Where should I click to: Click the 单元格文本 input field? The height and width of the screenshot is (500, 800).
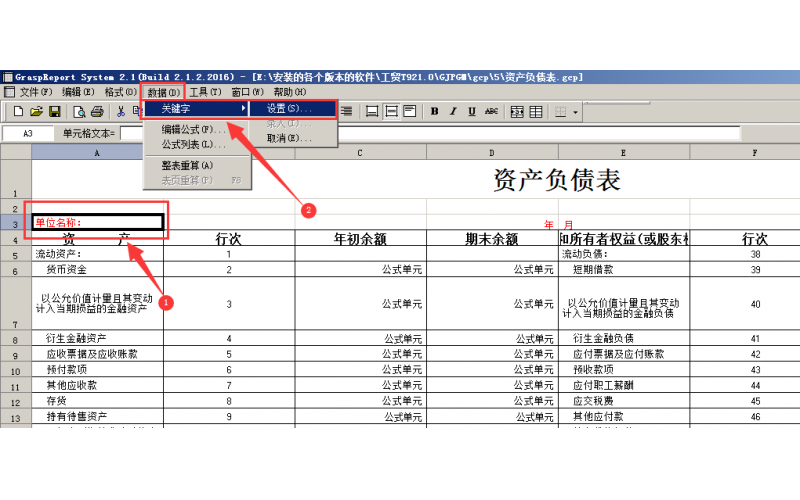coord(430,134)
